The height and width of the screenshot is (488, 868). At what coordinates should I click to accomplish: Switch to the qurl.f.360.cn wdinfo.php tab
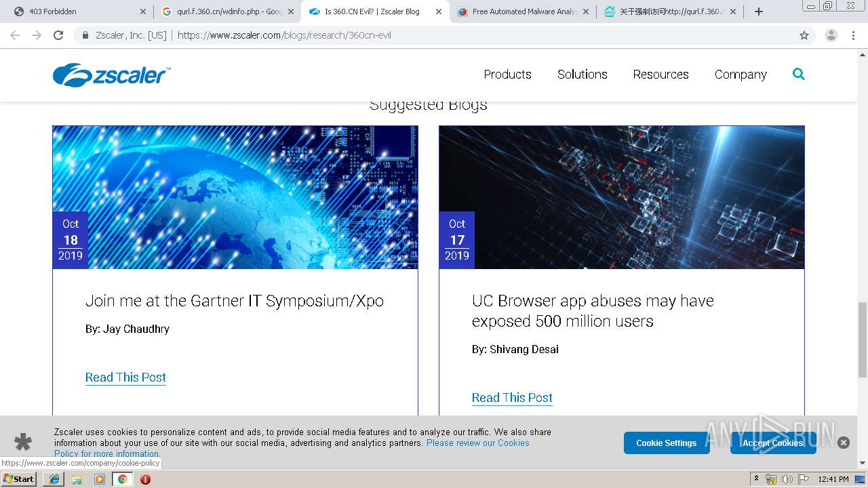[228, 12]
